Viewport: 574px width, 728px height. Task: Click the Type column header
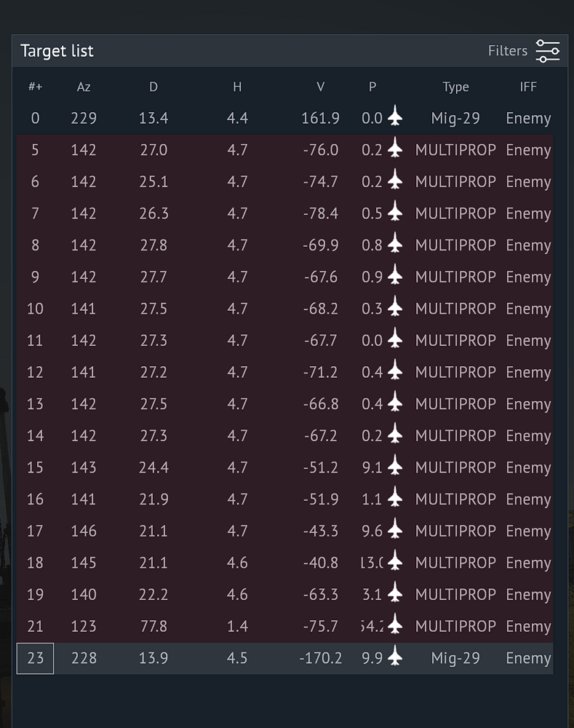pyautogui.click(x=455, y=87)
